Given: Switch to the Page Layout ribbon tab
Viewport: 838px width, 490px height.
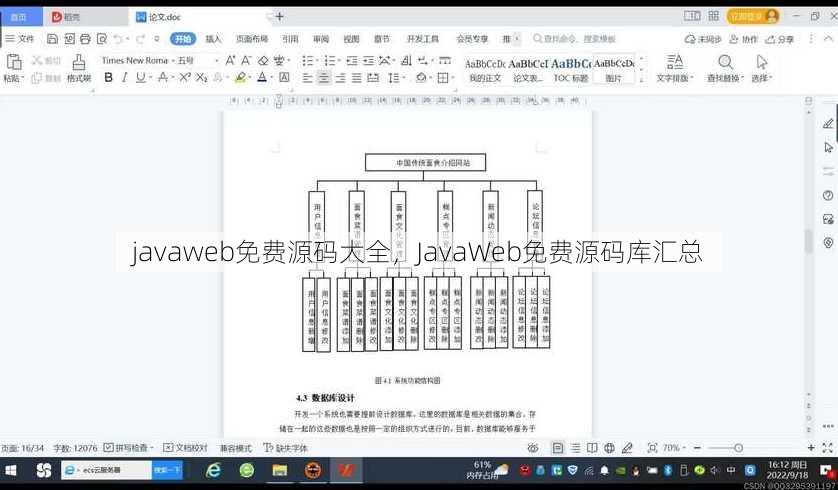Looking at the screenshot, I should [252, 39].
